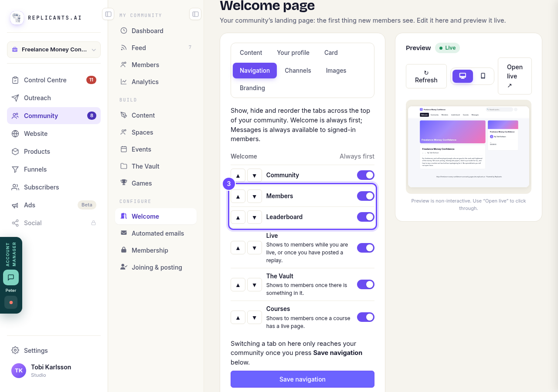Move Live tab down
The image size is (558, 392).
point(255,248)
